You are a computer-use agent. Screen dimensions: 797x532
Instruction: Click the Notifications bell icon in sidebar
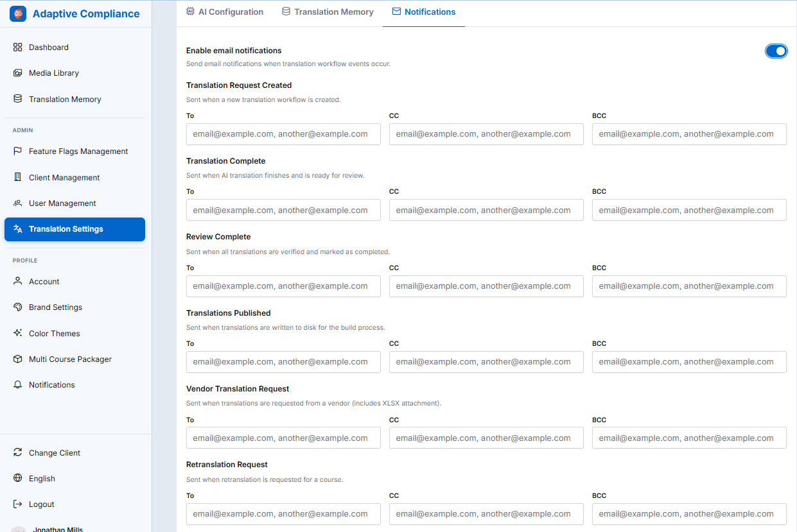[18, 385]
